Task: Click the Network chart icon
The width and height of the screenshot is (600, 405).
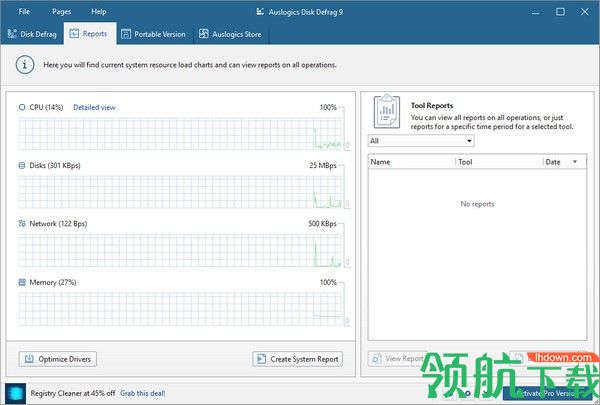Action: coord(22,224)
